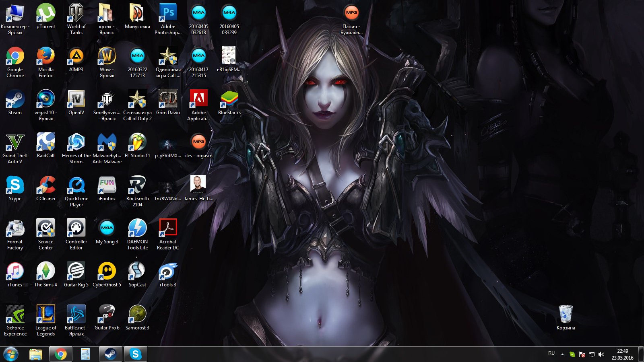The image size is (644, 362).
Task: Open BlueStacks desktop icon
Action: point(229,99)
